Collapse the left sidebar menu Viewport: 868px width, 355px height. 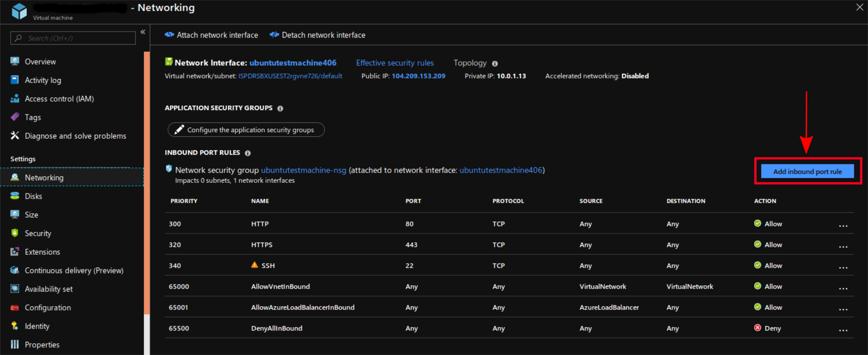tap(143, 32)
